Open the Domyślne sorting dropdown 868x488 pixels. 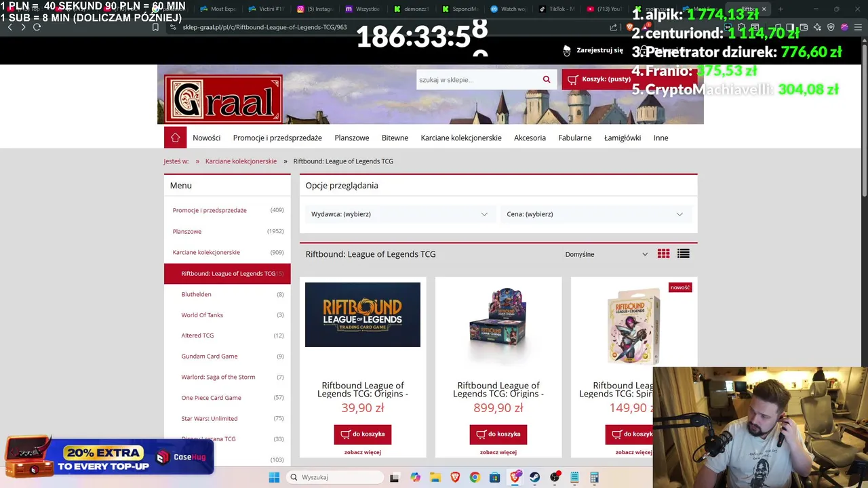[606, 254]
